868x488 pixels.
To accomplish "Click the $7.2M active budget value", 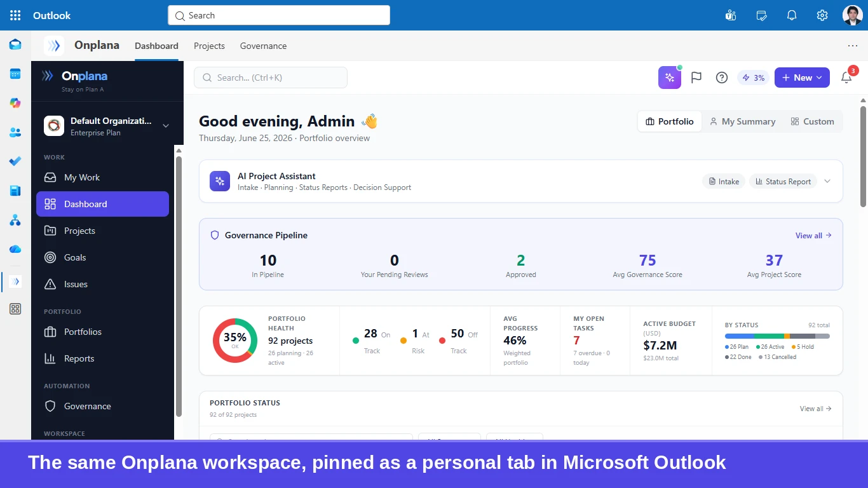I will [660, 345].
